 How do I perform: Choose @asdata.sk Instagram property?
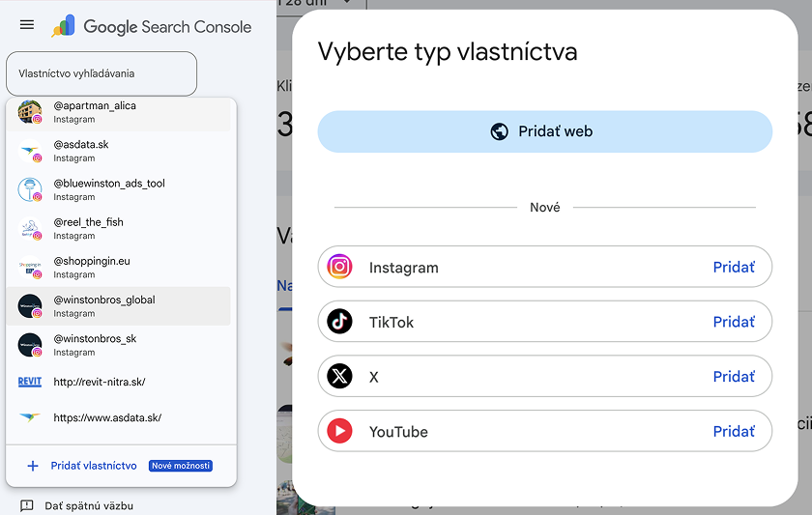tap(118, 151)
